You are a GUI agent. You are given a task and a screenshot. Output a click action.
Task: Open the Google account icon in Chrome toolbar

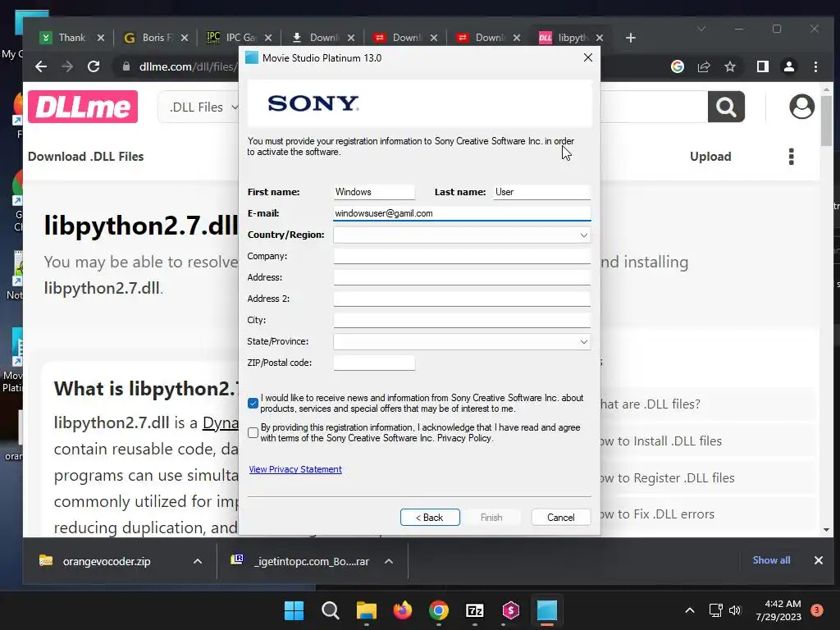[677, 66]
